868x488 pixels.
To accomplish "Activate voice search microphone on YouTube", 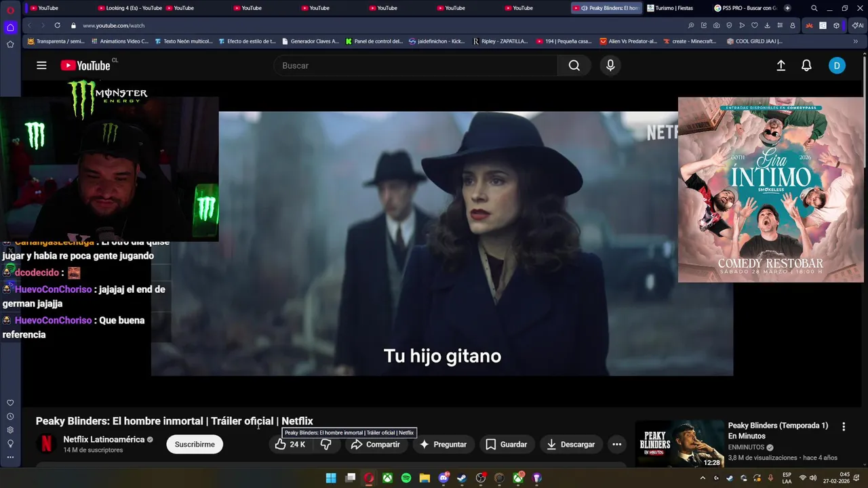I will pyautogui.click(x=610, y=66).
